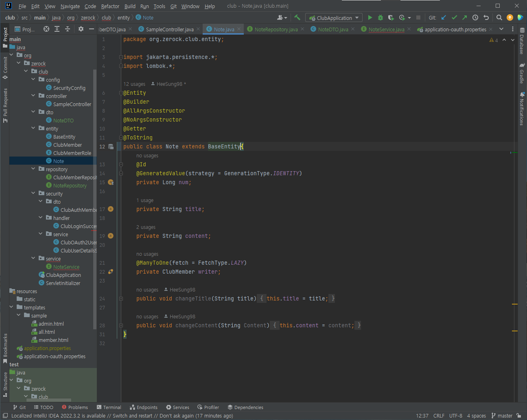
Task: Update project via Git blue arrow
Action: (x=444, y=17)
